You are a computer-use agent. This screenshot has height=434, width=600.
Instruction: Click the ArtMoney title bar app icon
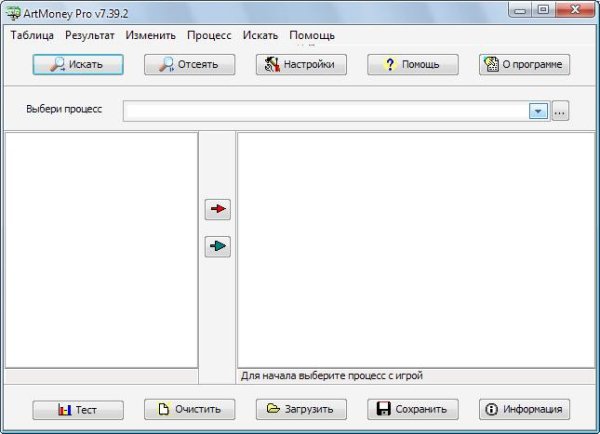click(x=13, y=13)
